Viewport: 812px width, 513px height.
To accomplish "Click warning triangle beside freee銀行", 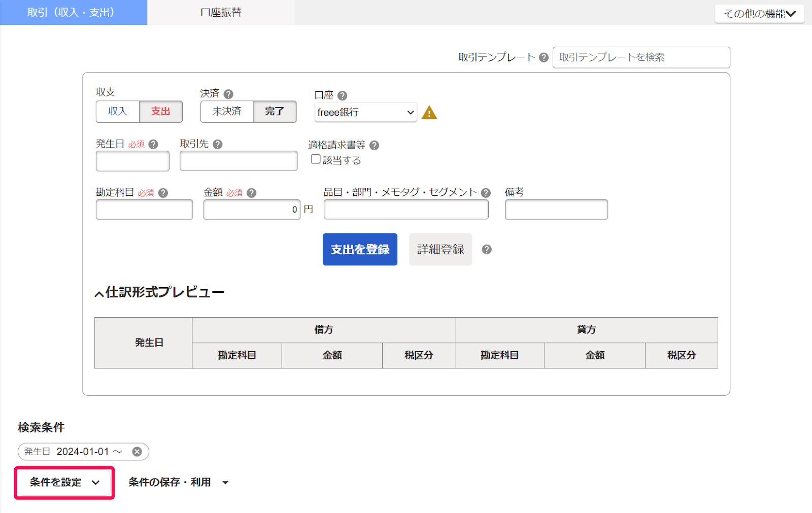I will (x=429, y=112).
